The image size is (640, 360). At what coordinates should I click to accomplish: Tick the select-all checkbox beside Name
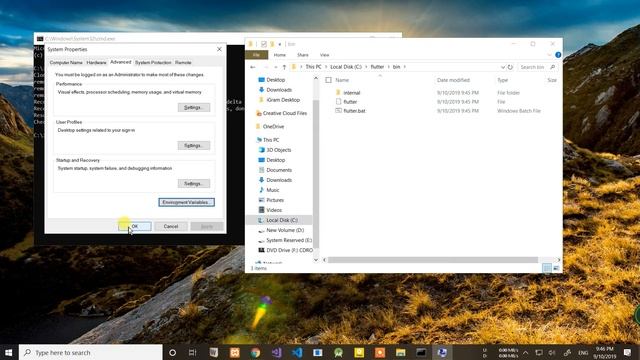coord(329,80)
